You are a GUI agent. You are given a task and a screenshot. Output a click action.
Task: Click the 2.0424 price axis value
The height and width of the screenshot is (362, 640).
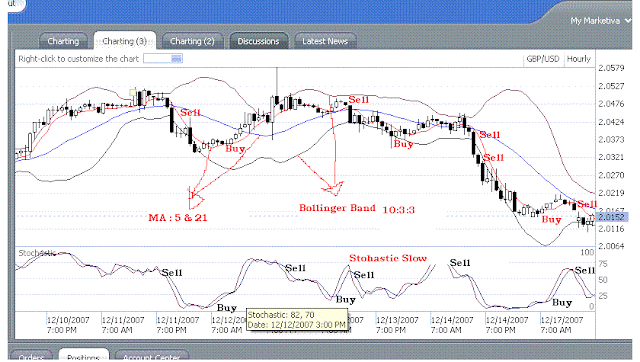[x=611, y=122]
